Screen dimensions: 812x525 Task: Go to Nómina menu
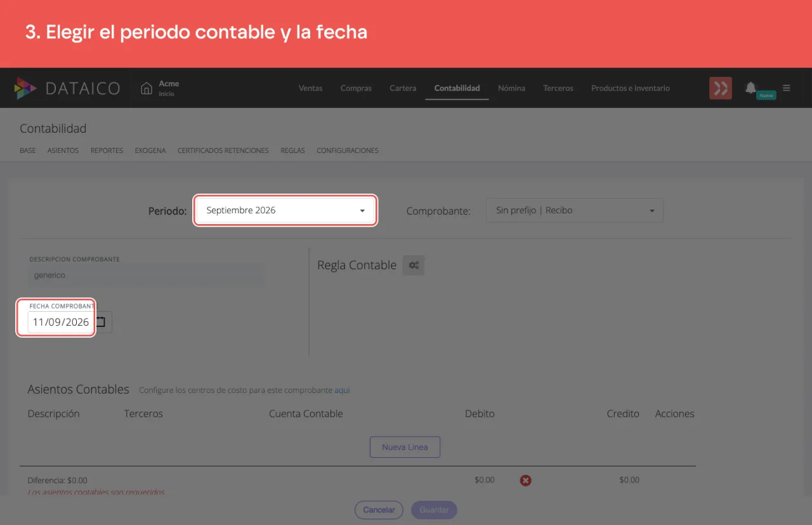(512, 88)
